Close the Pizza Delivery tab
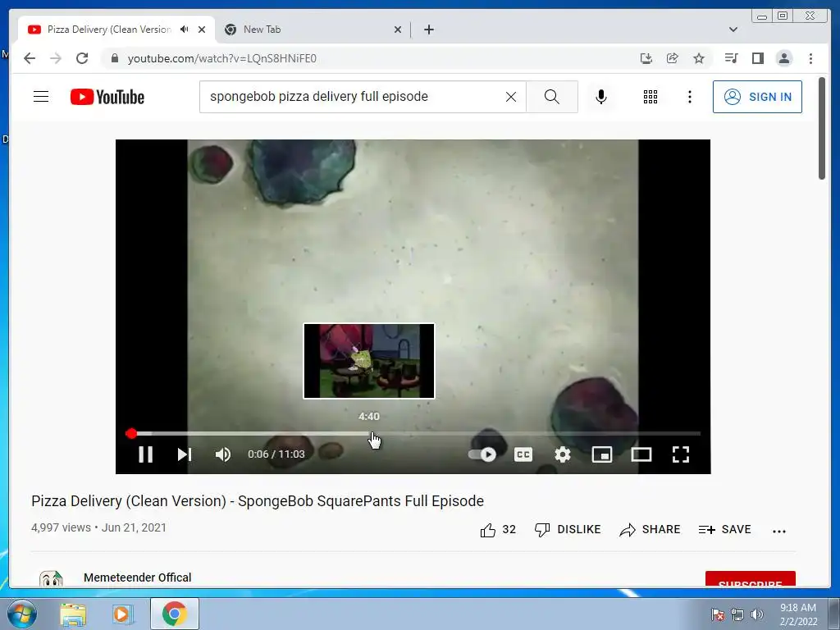The height and width of the screenshot is (630, 840). (x=202, y=30)
